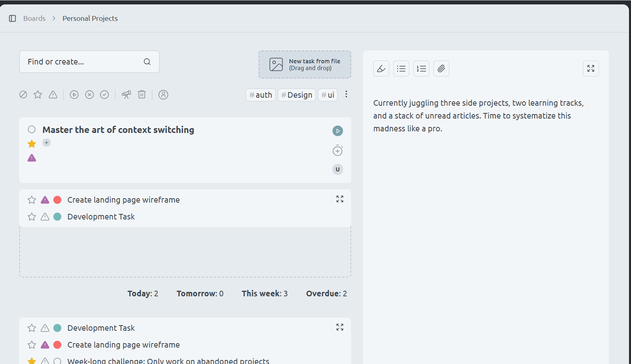The image size is (631, 364).
Task: Go to Boards in the breadcrumb
Action: click(x=34, y=18)
